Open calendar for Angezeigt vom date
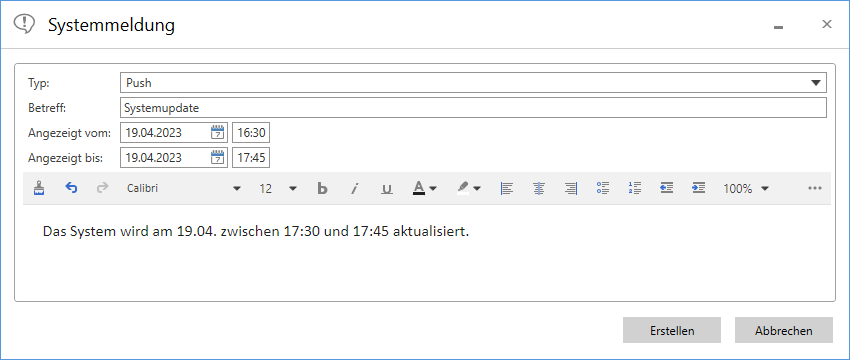Screen dimensions: 850x360 click(217, 132)
